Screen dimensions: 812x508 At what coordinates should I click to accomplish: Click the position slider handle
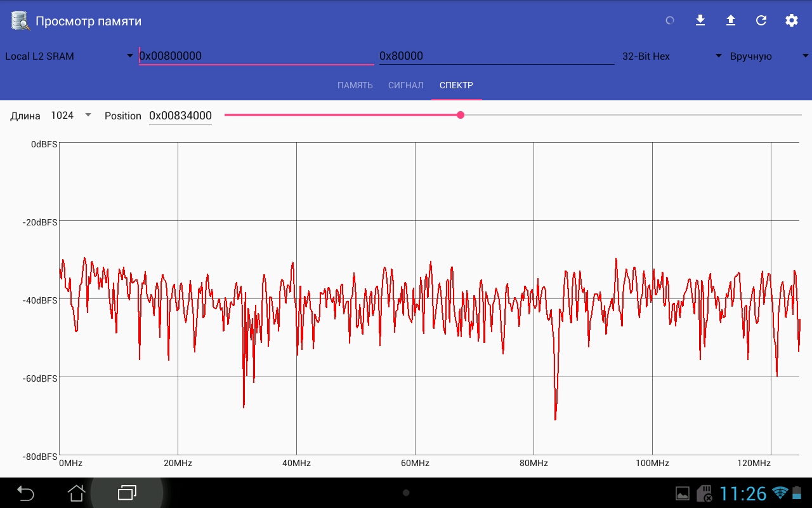click(461, 115)
